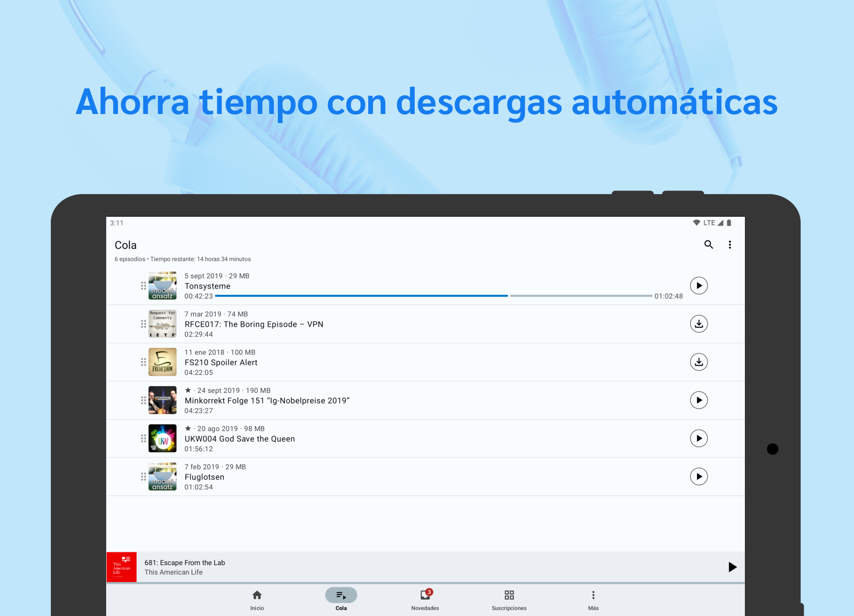Play the Fluglotsen episode

click(699, 476)
